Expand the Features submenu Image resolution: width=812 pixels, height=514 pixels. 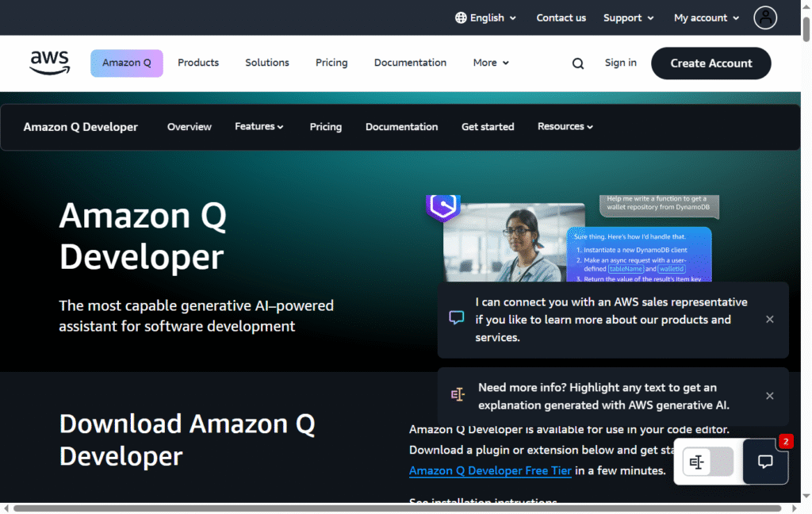[259, 126]
